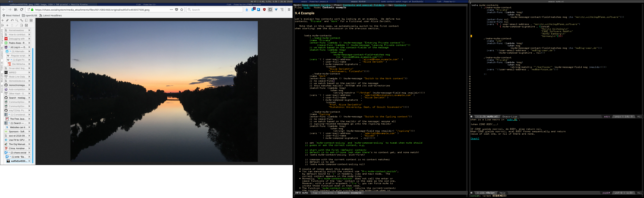
Task: Reload the current page
Action: pos(22,10)
